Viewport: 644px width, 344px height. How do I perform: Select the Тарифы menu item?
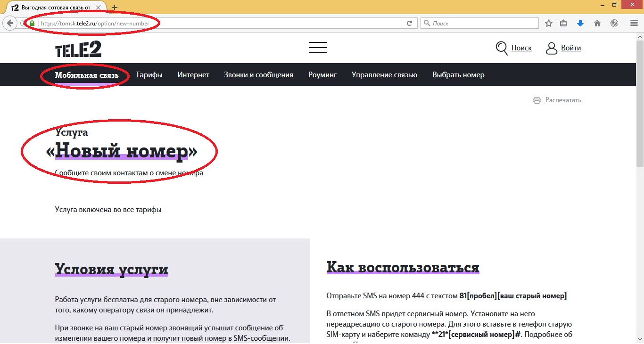[x=149, y=74]
